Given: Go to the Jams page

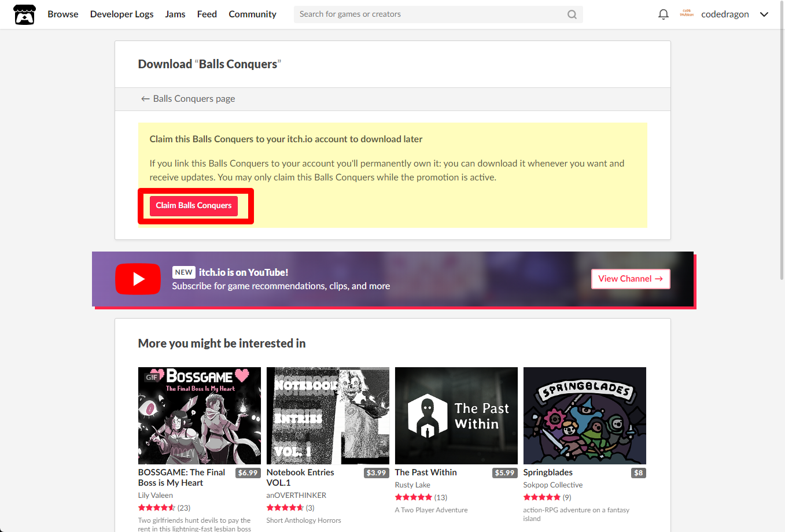Looking at the screenshot, I should click(175, 14).
